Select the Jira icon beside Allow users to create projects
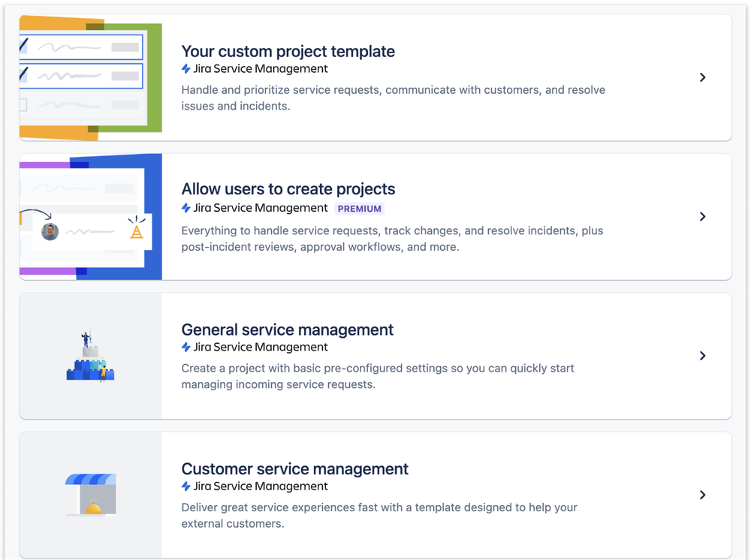This screenshot has height=560, width=751. tap(185, 208)
